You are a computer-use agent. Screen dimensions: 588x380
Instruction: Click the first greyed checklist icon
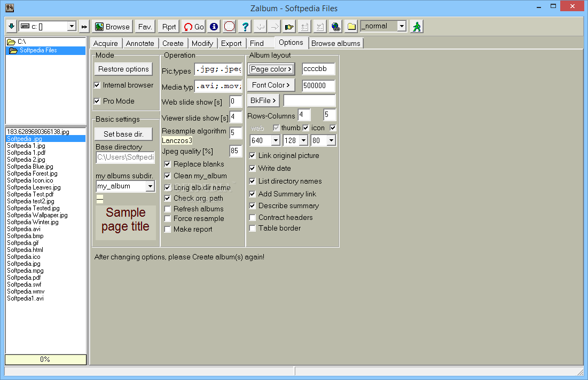point(304,27)
